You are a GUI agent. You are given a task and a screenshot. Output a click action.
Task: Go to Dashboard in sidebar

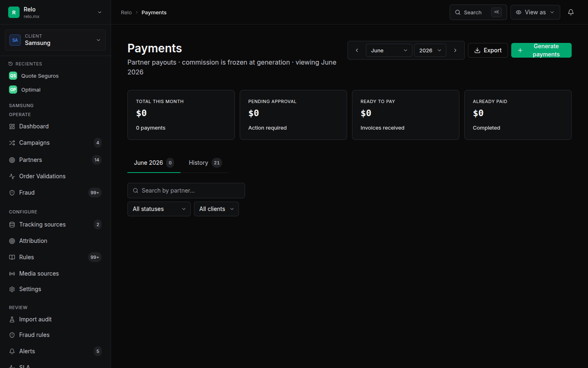(x=55, y=126)
